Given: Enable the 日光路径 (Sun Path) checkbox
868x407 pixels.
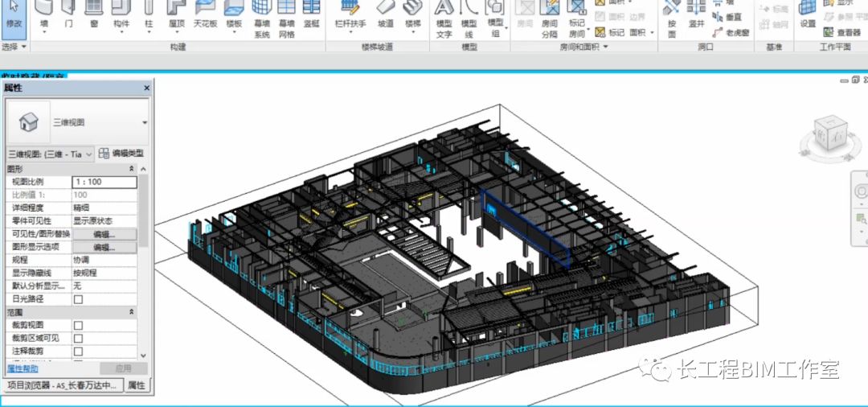Looking at the screenshot, I should (78, 299).
